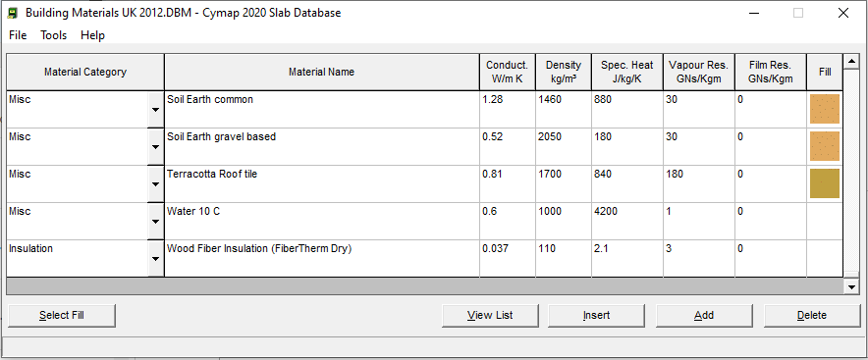Click the Spec. Heat J/kg/K header
Image resolution: width=868 pixels, height=360 pixels.
point(627,72)
